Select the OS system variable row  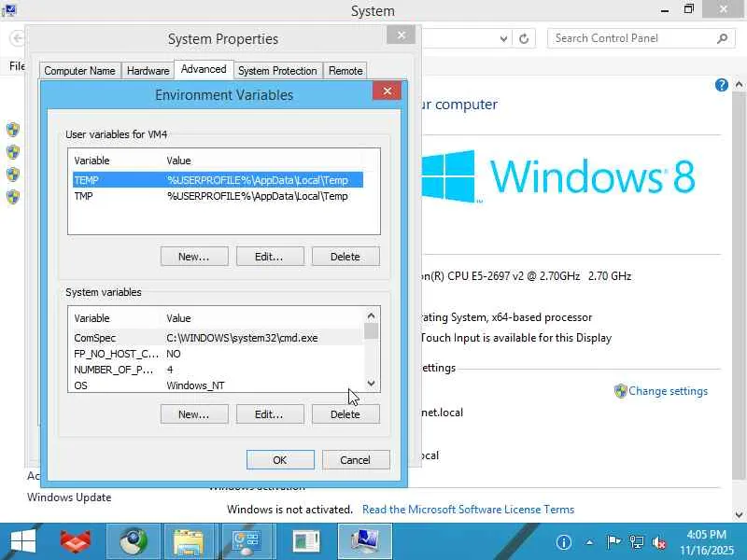(218, 385)
